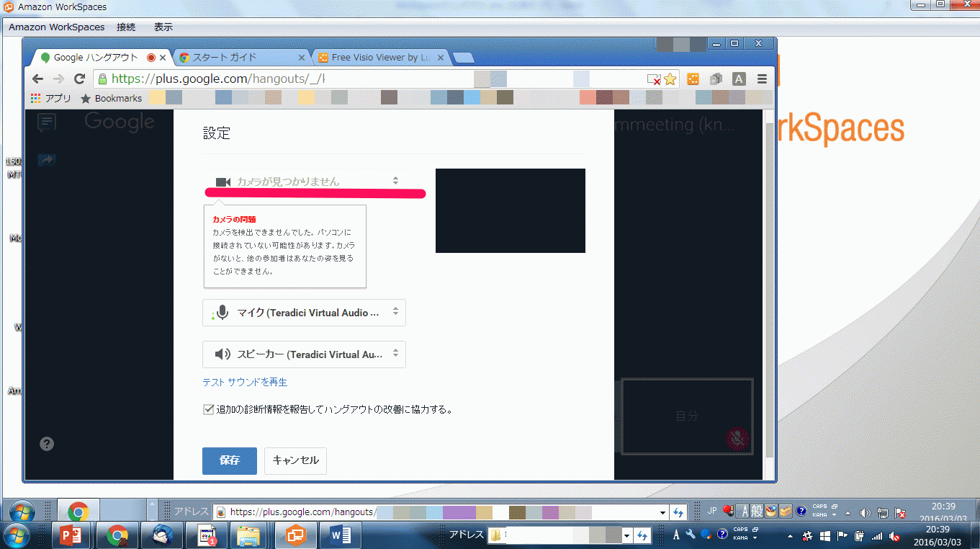Open File Explorer from the outer taskbar
This screenshot has height=549, width=980.
point(248,535)
